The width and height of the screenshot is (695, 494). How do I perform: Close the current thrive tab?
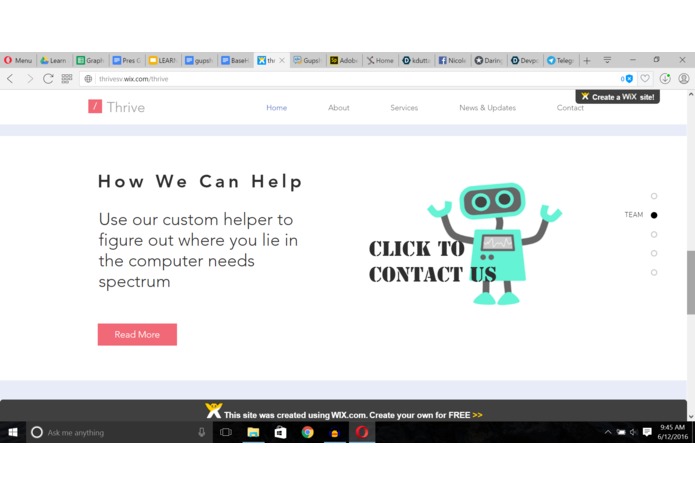[x=282, y=60]
